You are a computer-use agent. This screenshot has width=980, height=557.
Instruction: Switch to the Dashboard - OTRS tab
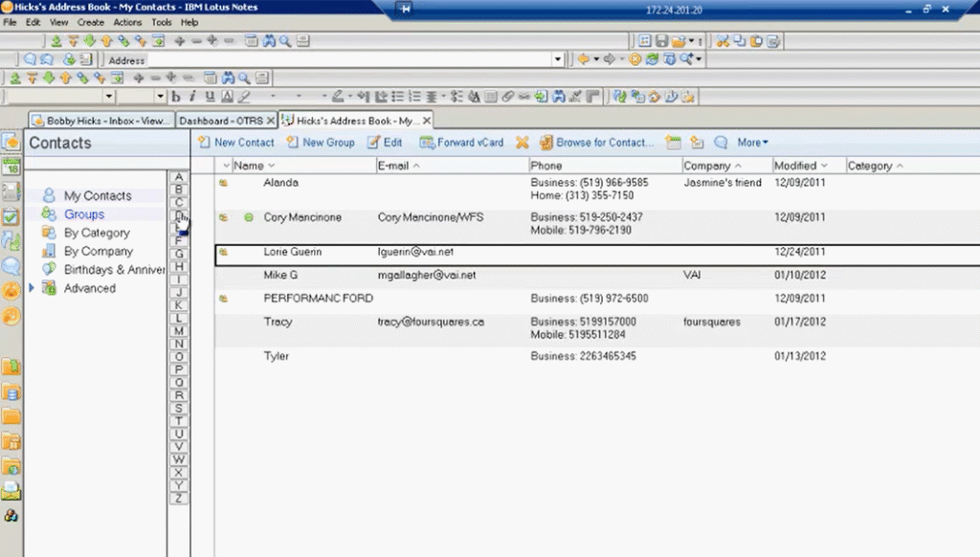tap(221, 121)
